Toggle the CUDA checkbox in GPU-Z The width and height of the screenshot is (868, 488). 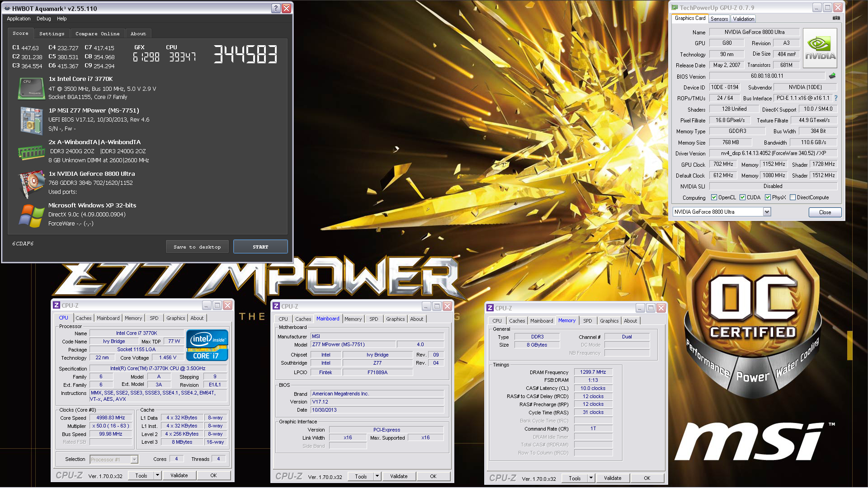[742, 197]
